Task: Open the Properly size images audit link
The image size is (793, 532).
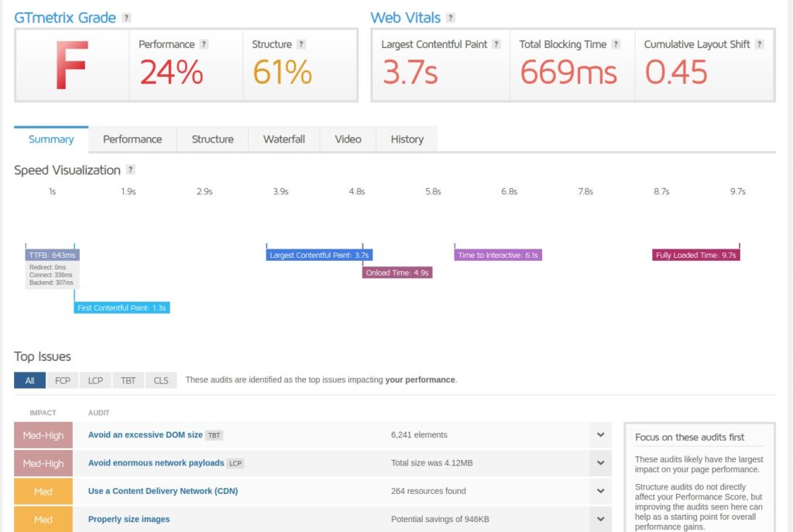Action: (x=129, y=519)
